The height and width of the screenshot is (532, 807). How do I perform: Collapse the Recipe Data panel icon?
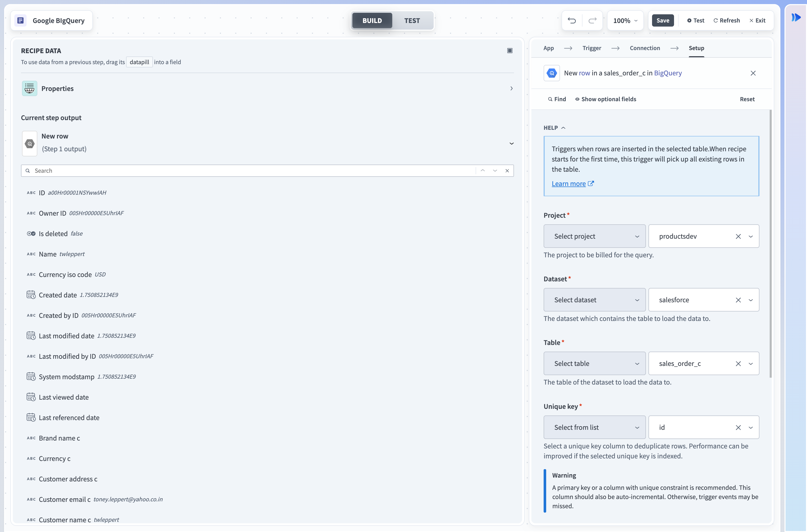510,51
